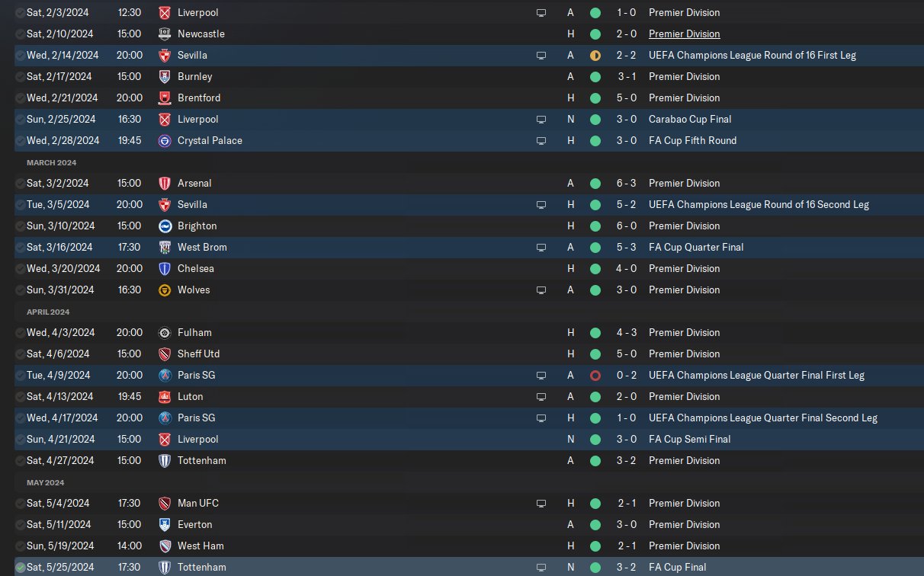Collapse the MARCH 2024 section header
This screenshot has width=924, height=576.
coord(51,162)
